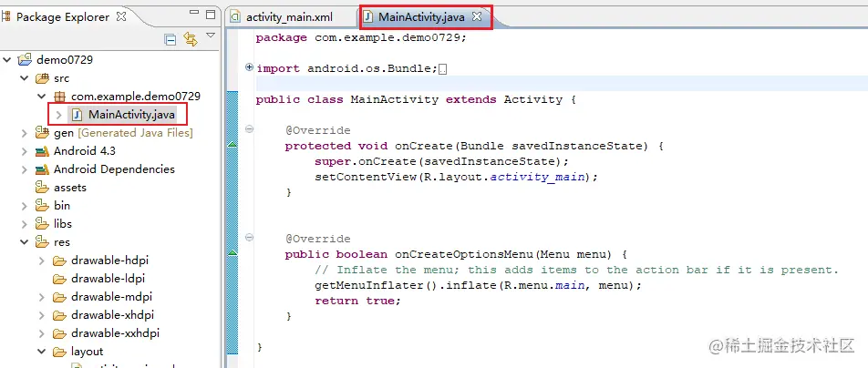The width and height of the screenshot is (868, 368).
Task: Click override marker beside onCreateOptionsMenu
Action: coord(232,252)
